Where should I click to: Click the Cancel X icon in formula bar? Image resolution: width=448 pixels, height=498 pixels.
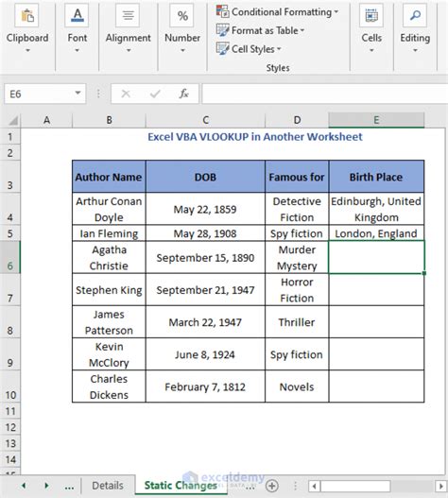tap(126, 94)
